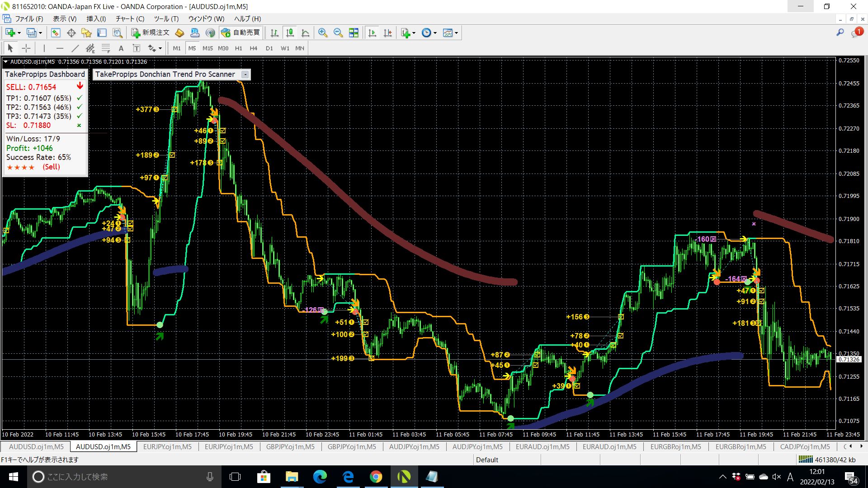Screen dimensions: 868x488
Task: Toggle chart shift button
Action: click(387, 33)
